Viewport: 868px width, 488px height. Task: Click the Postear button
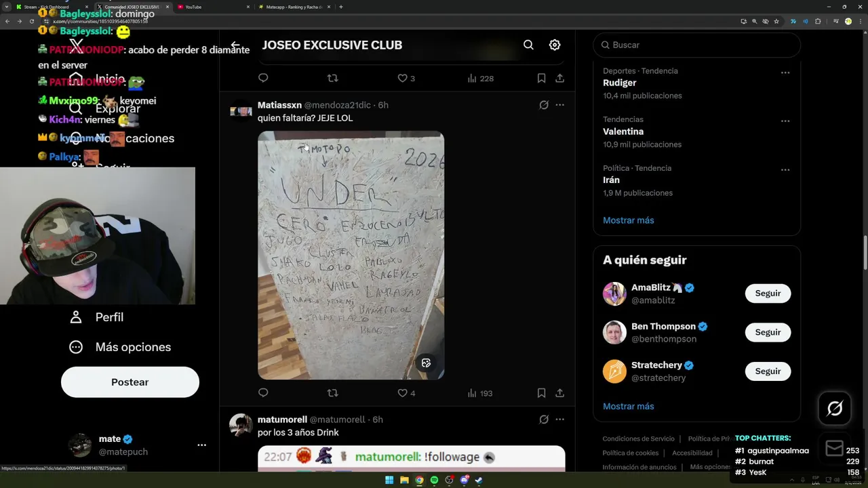(x=130, y=382)
